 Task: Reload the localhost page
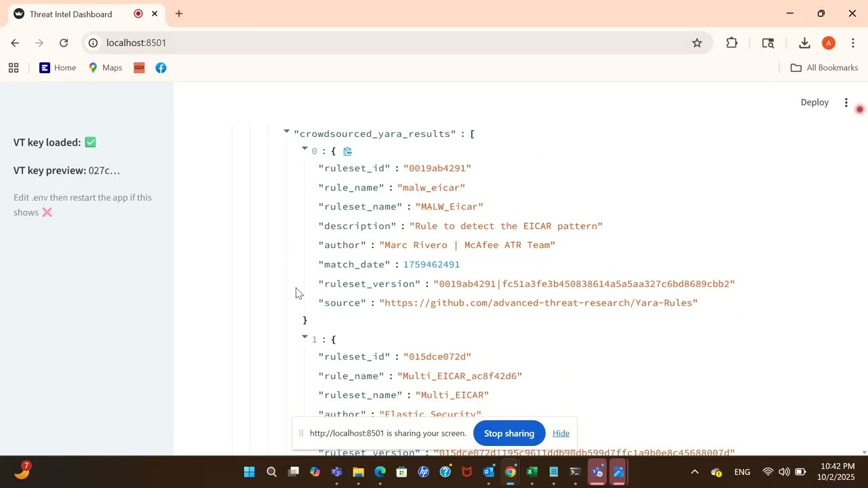pyautogui.click(x=64, y=43)
